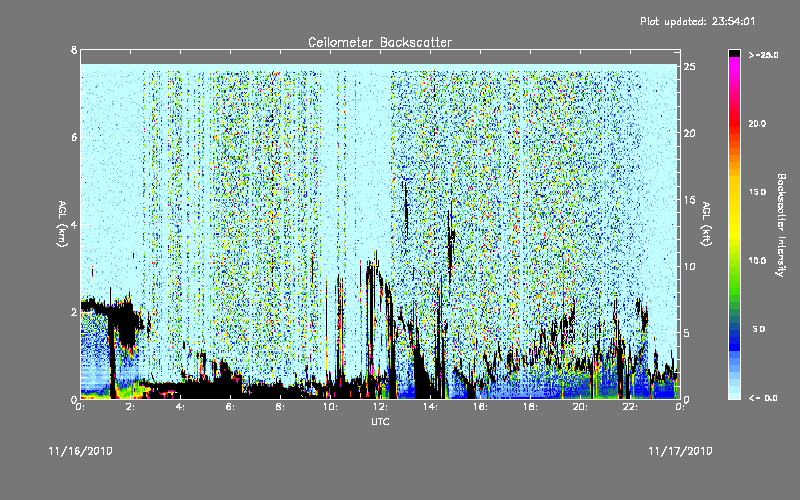The width and height of the screenshot is (800, 500).
Task: Click the "14:" tick on the UTC axis
Action: click(x=431, y=407)
